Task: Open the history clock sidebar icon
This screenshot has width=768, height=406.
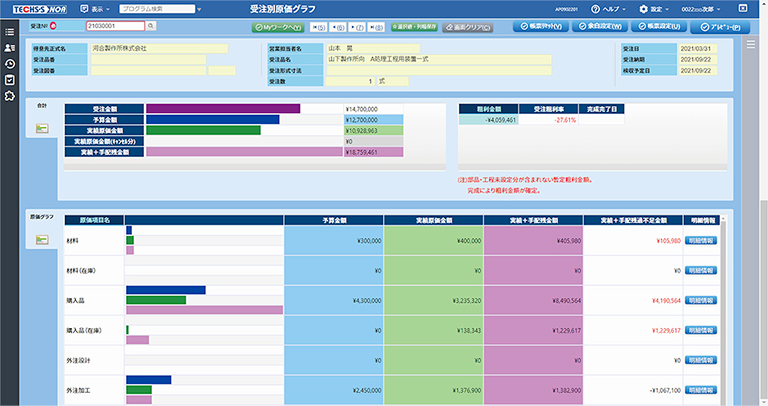Action: click(x=10, y=63)
